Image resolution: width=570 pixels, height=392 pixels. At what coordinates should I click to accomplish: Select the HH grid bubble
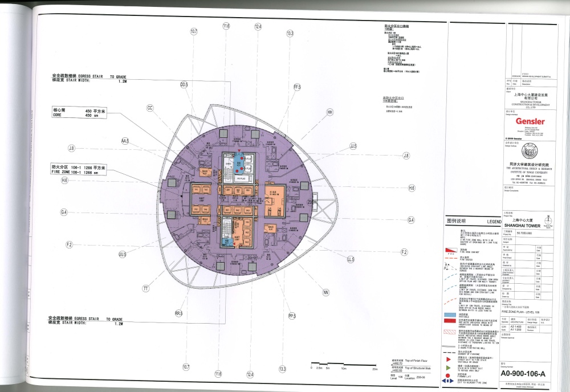329,113
